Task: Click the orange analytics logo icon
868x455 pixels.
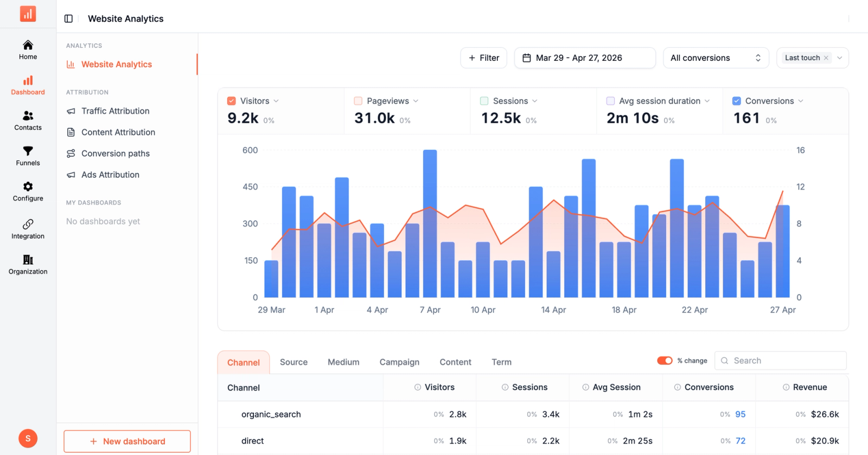Action: click(x=28, y=14)
